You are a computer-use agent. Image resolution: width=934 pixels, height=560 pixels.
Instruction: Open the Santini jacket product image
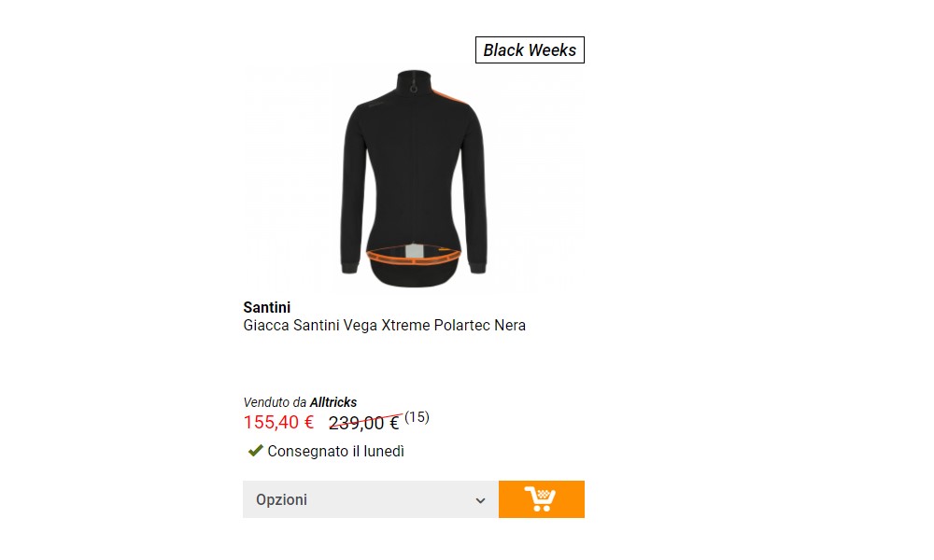[x=414, y=178]
